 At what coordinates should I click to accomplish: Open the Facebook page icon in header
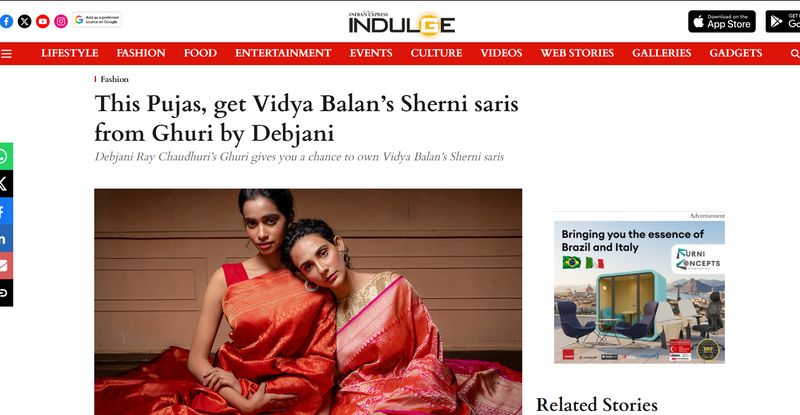pos(6,21)
